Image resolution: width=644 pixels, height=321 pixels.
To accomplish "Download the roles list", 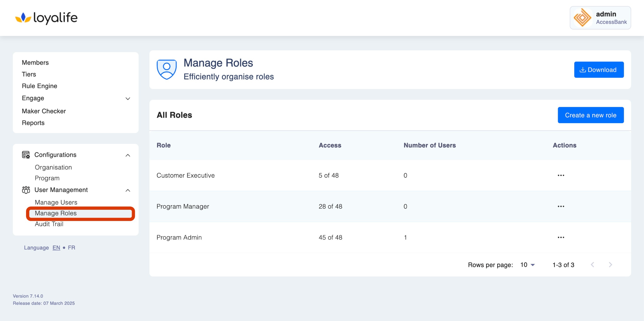I will pyautogui.click(x=599, y=70).
